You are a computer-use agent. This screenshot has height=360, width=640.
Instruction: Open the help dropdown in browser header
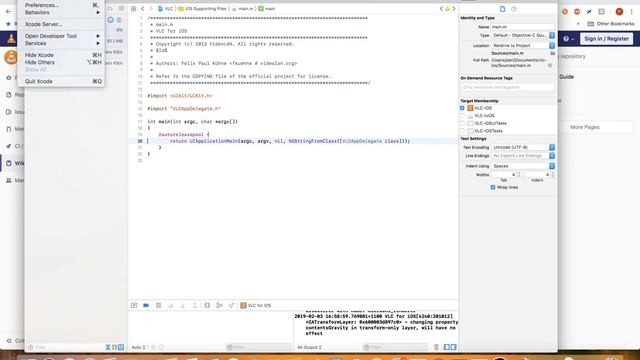pos(569,39)
